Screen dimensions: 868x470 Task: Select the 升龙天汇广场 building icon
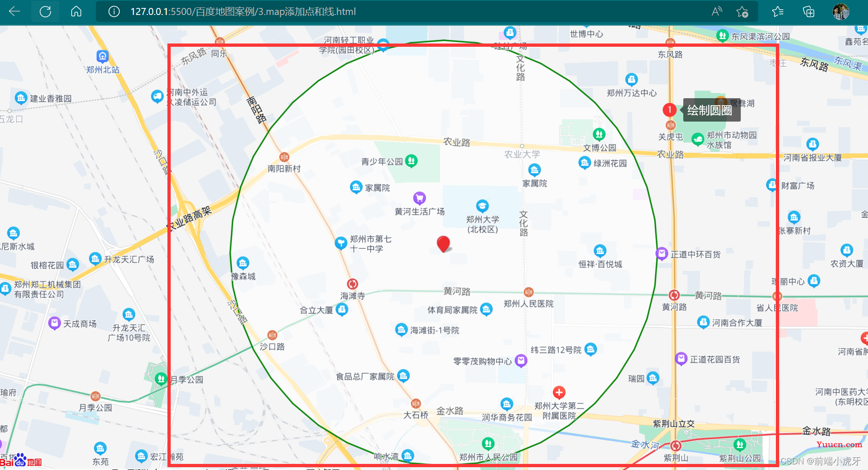(x=95, y=259)
